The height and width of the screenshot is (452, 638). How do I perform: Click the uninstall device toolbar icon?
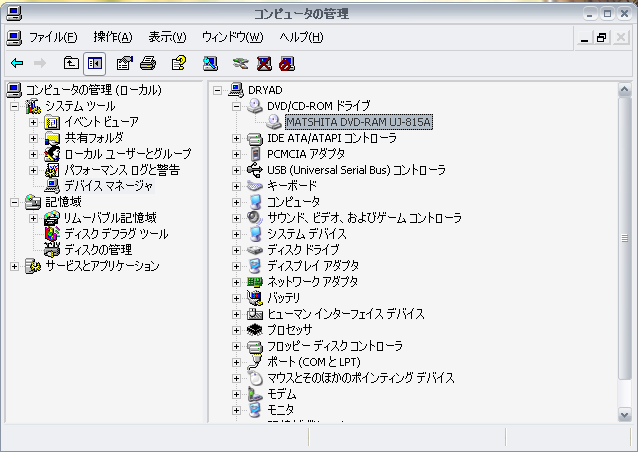coord(264,64)
